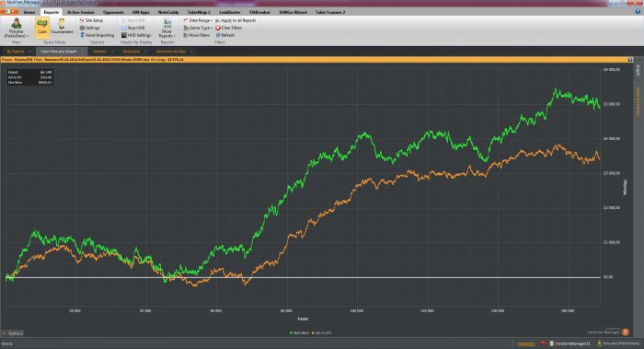Expand the Date Range dropdown
644x349 pixels.
[198, 20]
